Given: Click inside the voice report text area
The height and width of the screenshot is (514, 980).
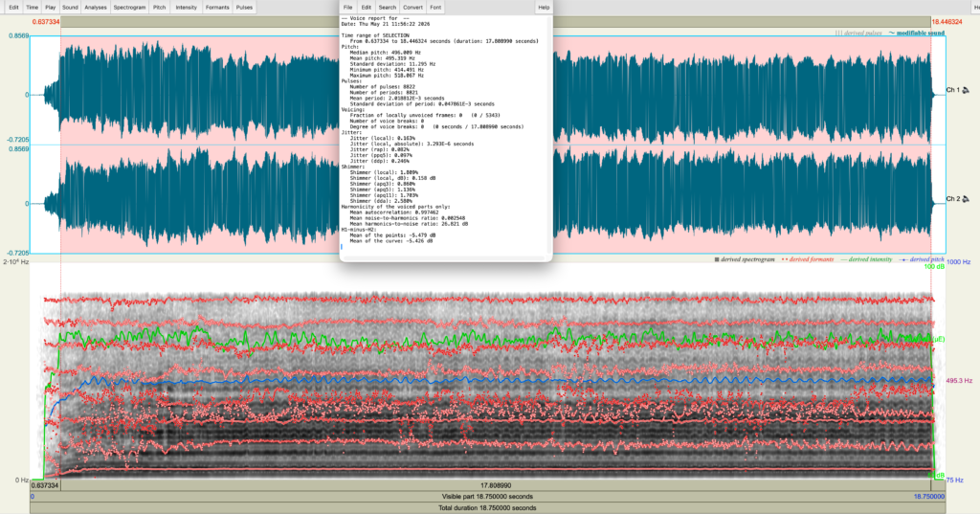Looking at the screenshot, I should (446, 134).
